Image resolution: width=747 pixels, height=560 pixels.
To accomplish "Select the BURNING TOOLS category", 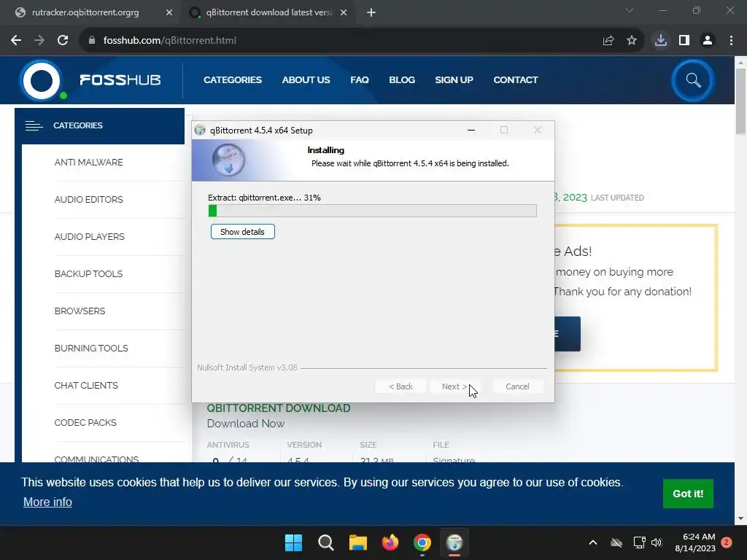I will pos(91,348).
